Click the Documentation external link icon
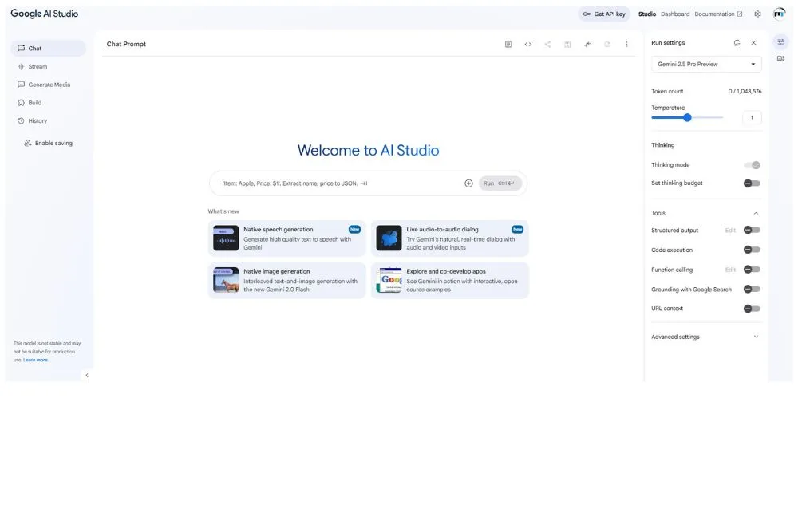Viewport: 798px width, 532px height. [x=740, y=14]
